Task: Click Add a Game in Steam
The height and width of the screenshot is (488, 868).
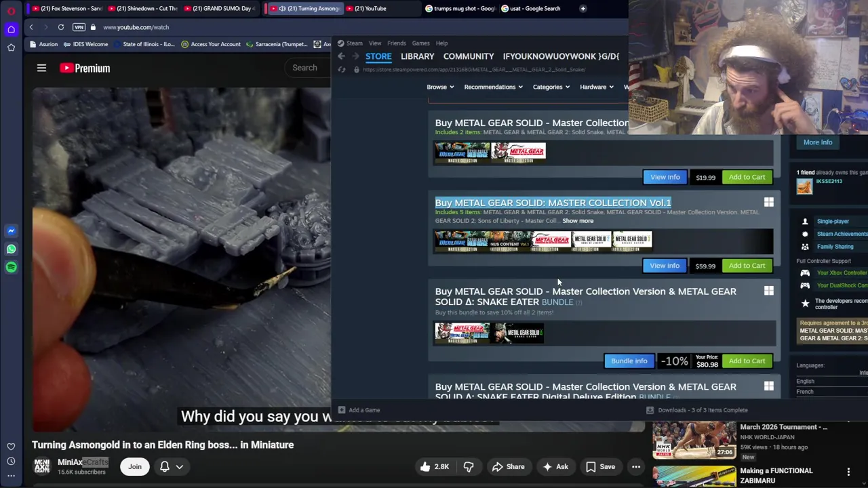Action: [x=359, y=410]
